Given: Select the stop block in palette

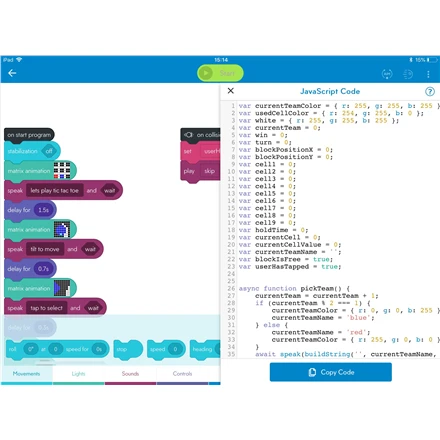Looking at the screenshot, I should click(x=128, y=349).
